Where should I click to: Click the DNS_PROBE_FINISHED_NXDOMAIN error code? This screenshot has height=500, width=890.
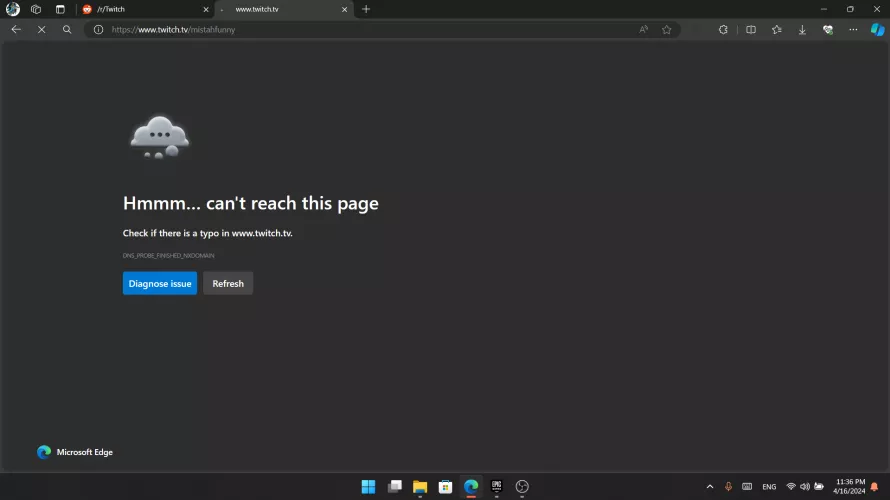169,255
